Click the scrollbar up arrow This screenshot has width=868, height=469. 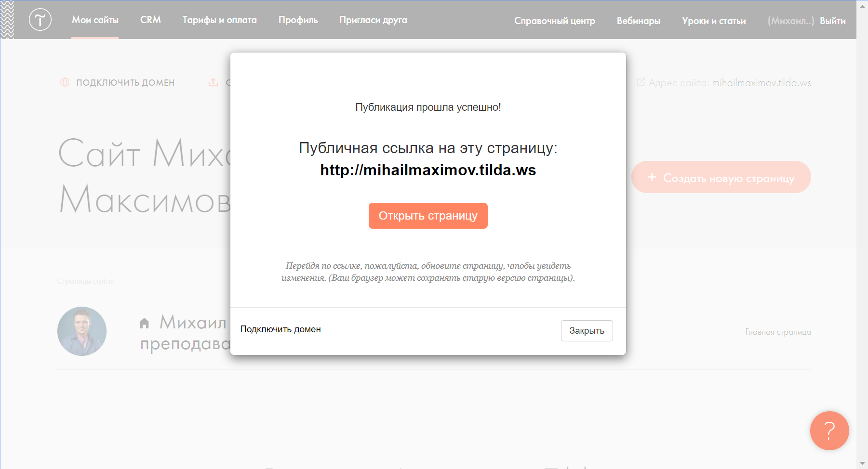coord(862,6)
